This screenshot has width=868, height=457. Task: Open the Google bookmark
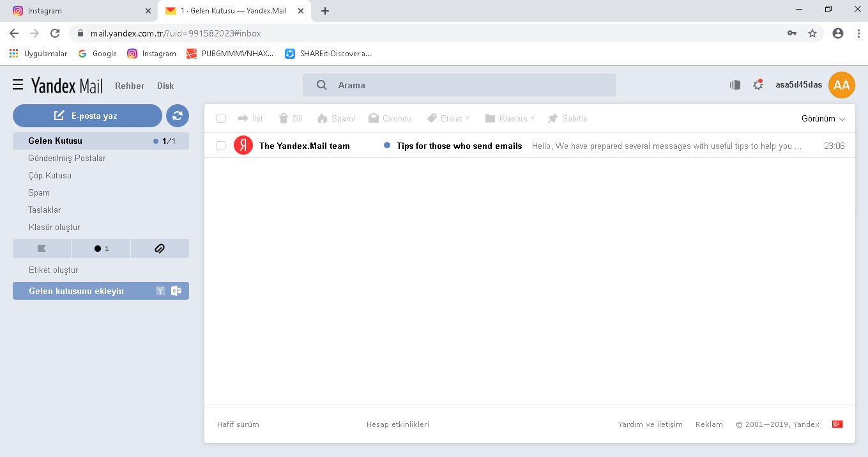[98, 54]
